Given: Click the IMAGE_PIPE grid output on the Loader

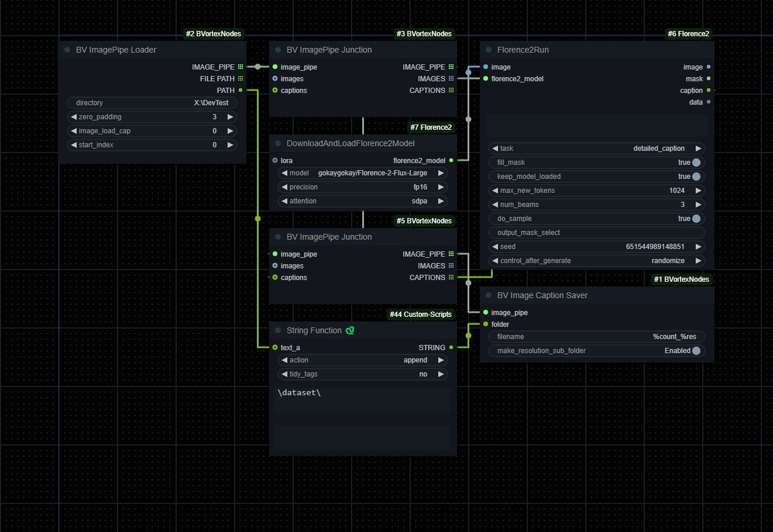Looking at the screenshot, I should tap(241, 67).
